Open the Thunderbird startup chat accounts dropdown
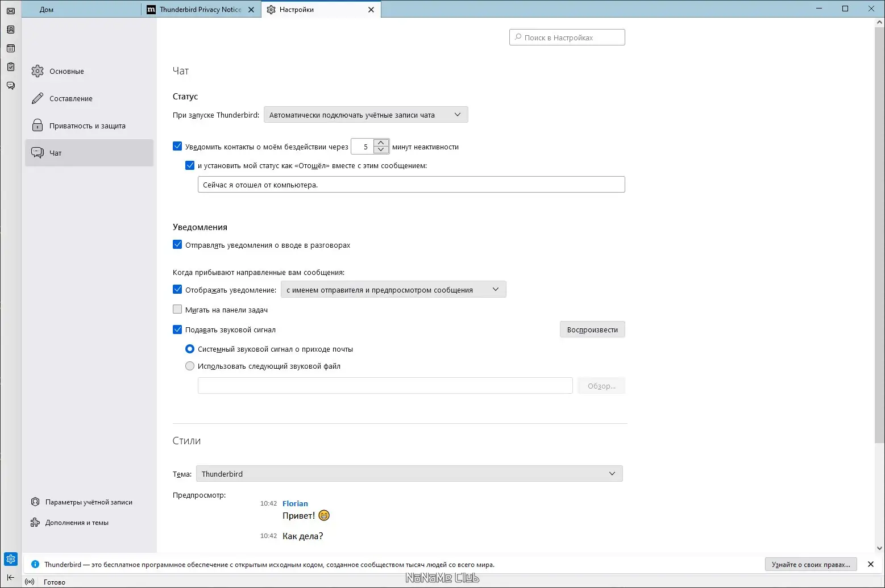The height and width of the screenshot is (588, 885). (x=366, y=115)
